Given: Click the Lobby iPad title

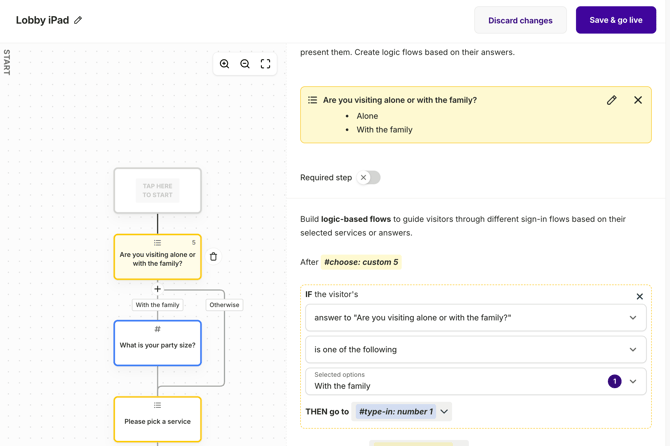Looking at the screenshot, I should point(42,20).
